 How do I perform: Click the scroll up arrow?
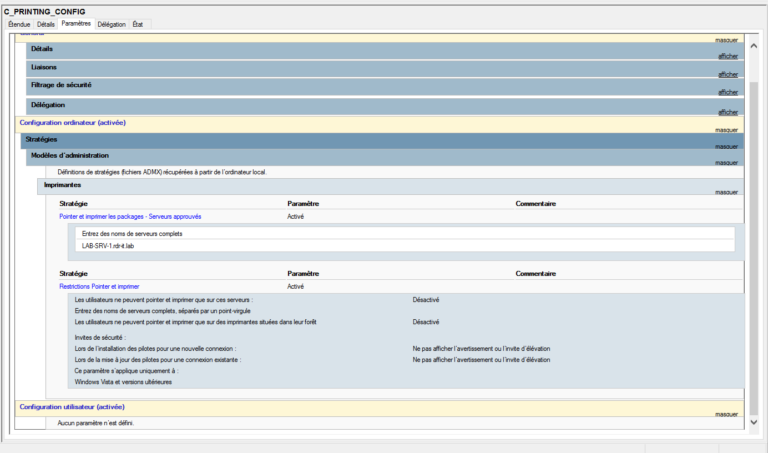click(754, 46)
